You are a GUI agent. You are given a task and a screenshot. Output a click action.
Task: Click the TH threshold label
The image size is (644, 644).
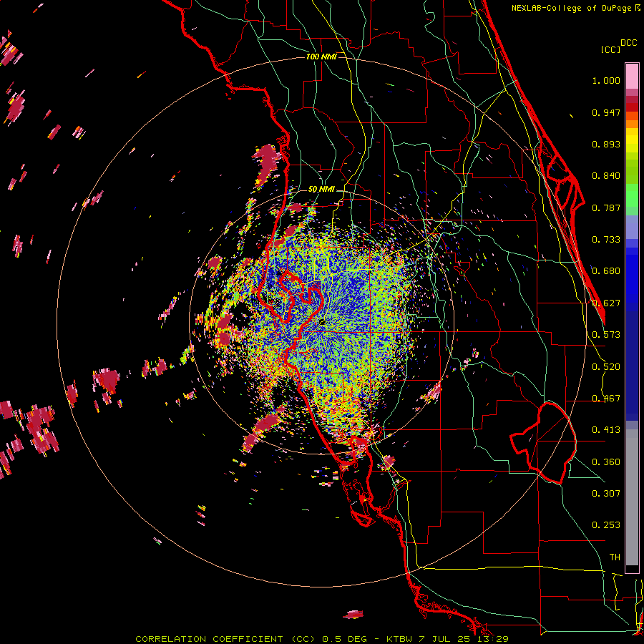(x=615, y=557)
